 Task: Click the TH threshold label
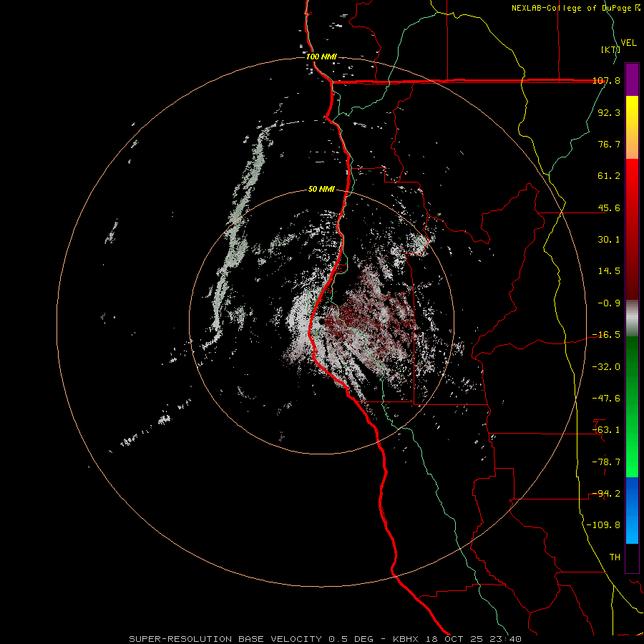click(615, 557)
